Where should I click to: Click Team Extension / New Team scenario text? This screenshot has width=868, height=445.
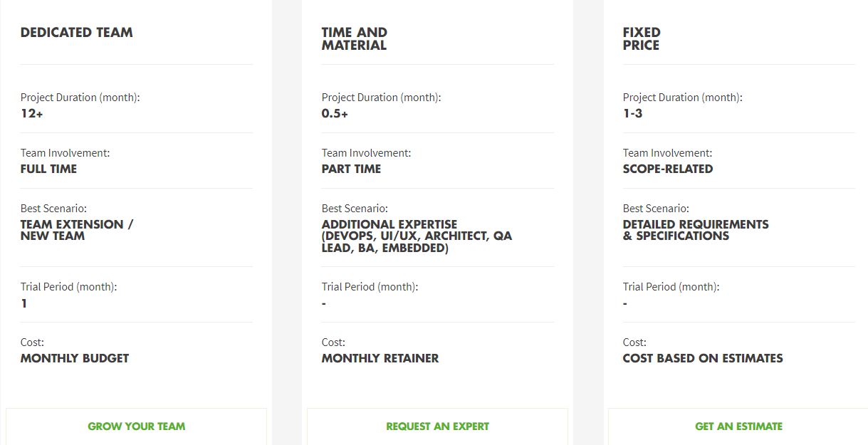(76, 230)
